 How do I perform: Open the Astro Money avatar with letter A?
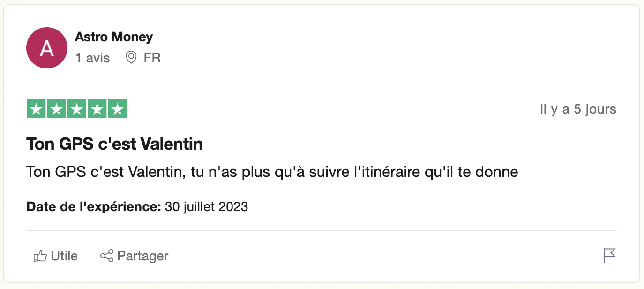47,48
